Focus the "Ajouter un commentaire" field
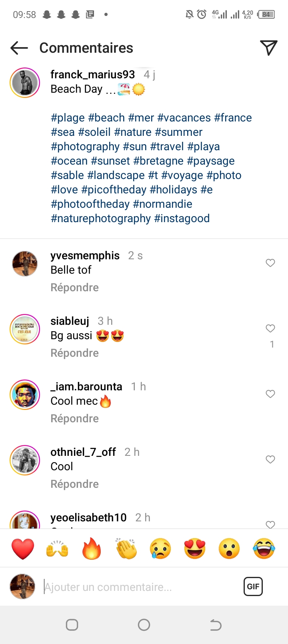 [140, 587]
